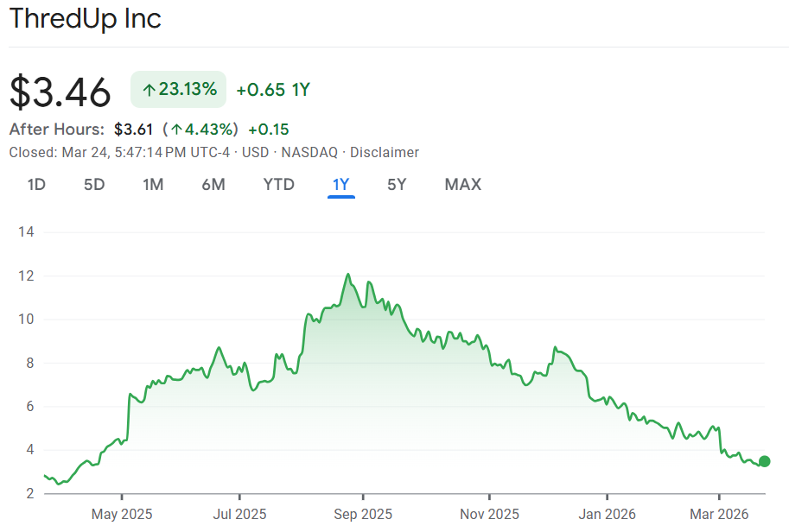The width and height of the screenshot is (789, 532).
Task: Open the Disclaimer link
Action: coord(385,153)
